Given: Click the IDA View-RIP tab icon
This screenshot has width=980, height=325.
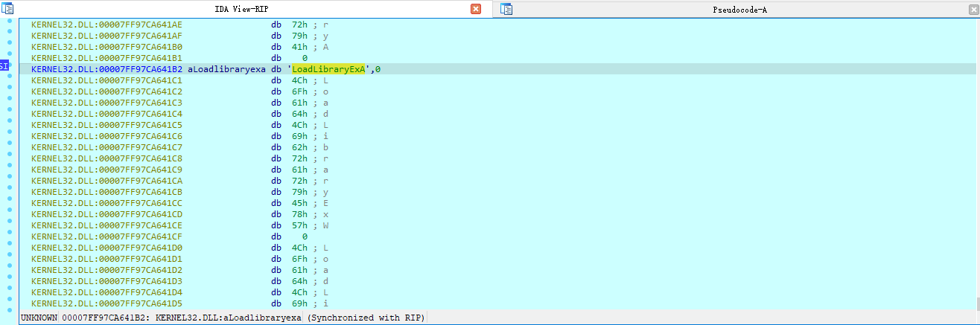Looking at the screenshot, I should 9,9.
